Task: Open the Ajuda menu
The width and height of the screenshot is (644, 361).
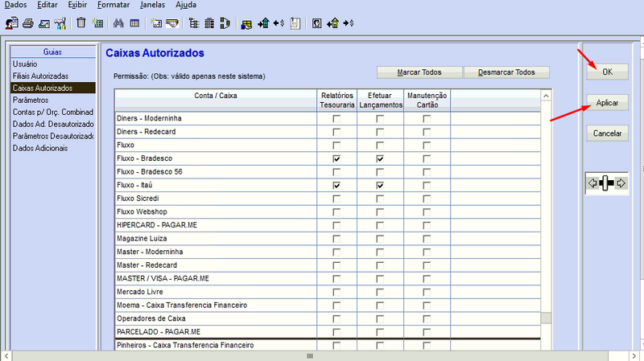Action: 186,5
